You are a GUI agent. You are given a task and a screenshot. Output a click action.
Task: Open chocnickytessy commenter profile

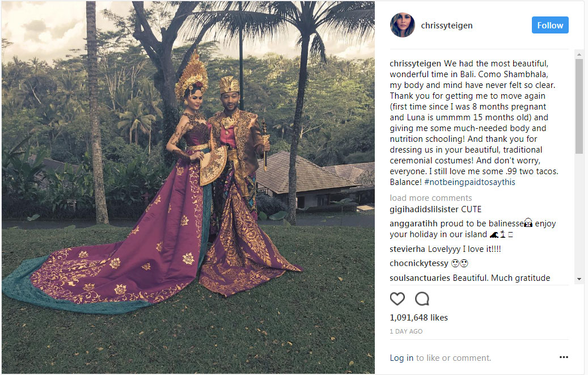pos(419,263)
